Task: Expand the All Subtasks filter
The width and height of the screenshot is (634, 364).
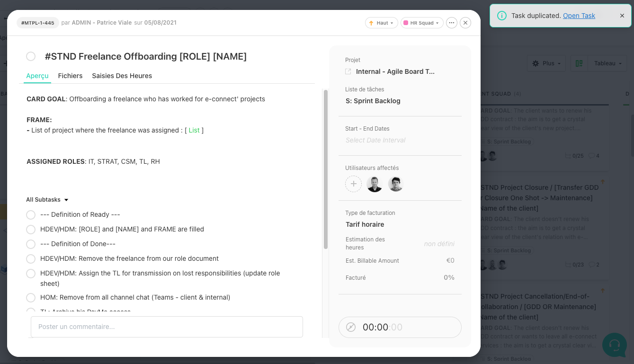Action: click(47, 200)
